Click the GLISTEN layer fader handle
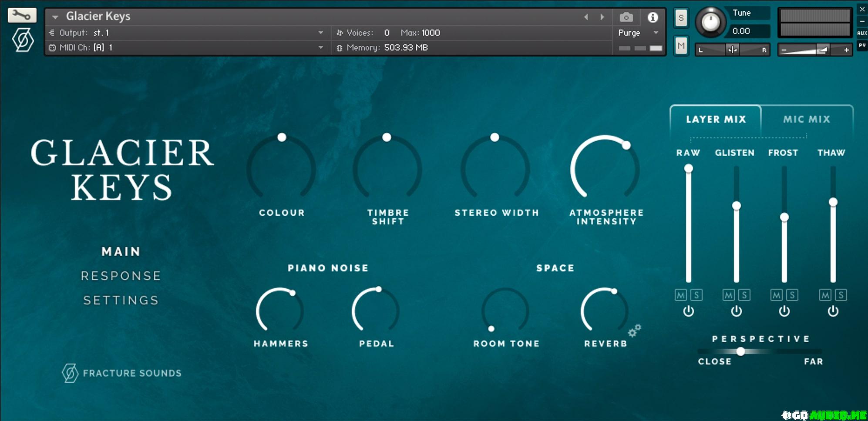Image resolution: width=868 pixels, height=421 pixels. pyautogui.click(x=736, y=205)
